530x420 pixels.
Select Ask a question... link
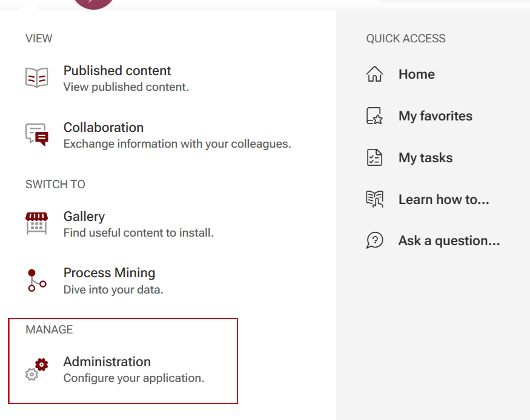coord(449,241)
